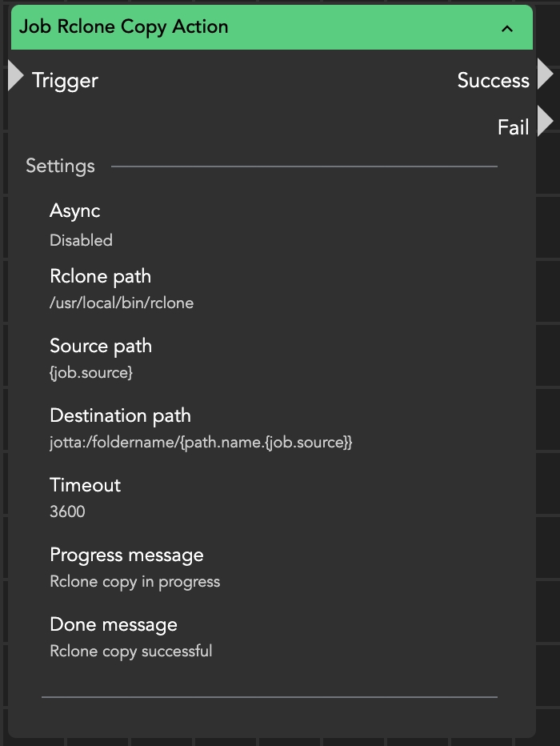
Task: Click the Trigger label
Action: tap(65, 80)
